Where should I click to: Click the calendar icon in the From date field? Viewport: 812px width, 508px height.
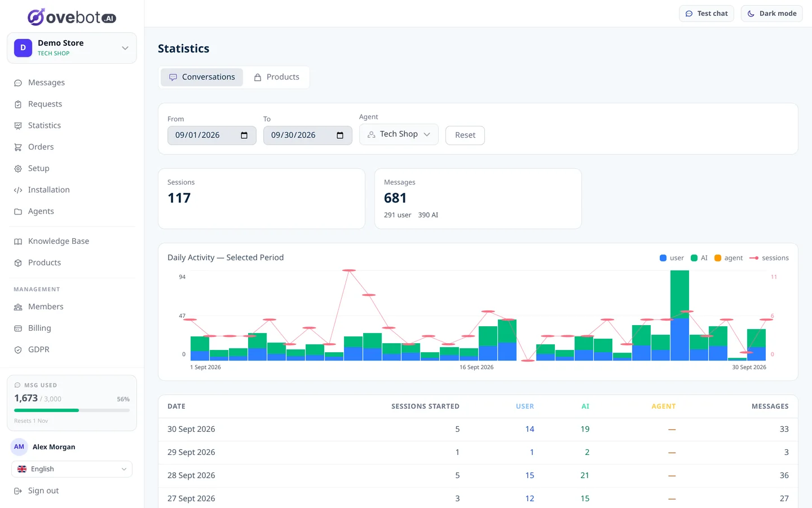244,135
